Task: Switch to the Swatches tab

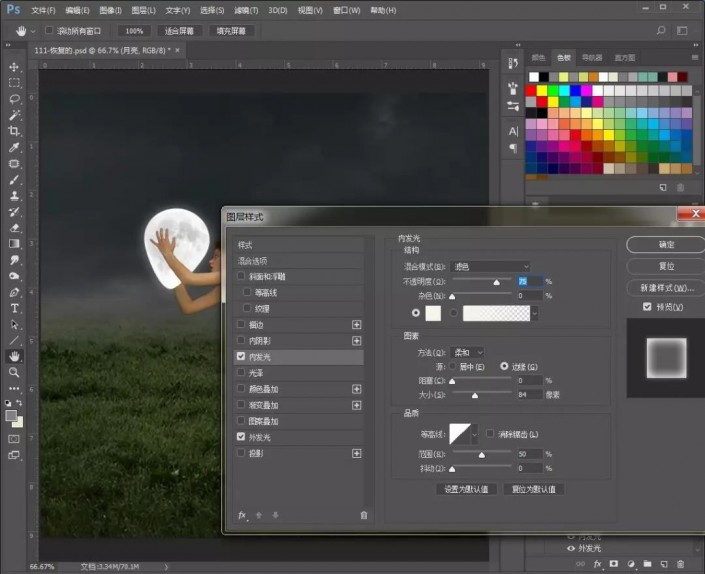Action: click(563, 58)
